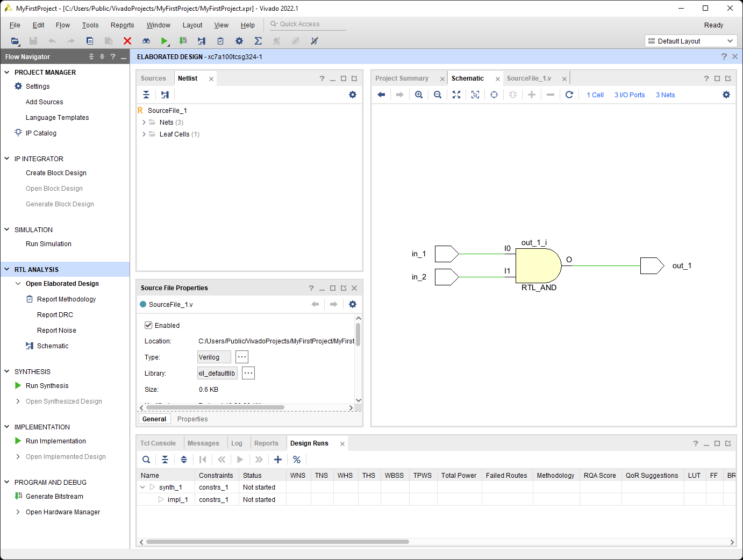The width and height of the screenshot is (743, 560).
Task: Expand the Nets (3) tree node
Action: (x=144, y=123)
